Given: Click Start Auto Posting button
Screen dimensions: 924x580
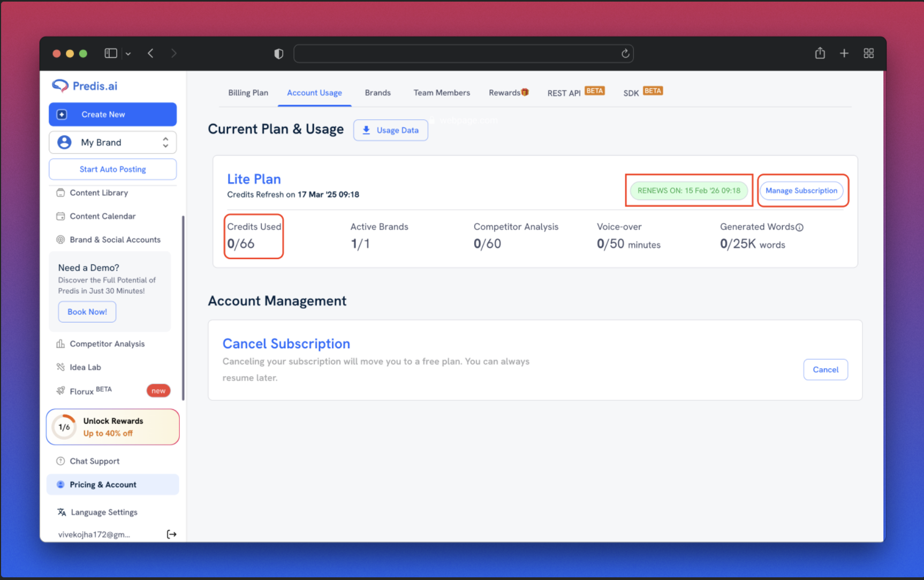Looking at the screenshot, I should (112, 169).
